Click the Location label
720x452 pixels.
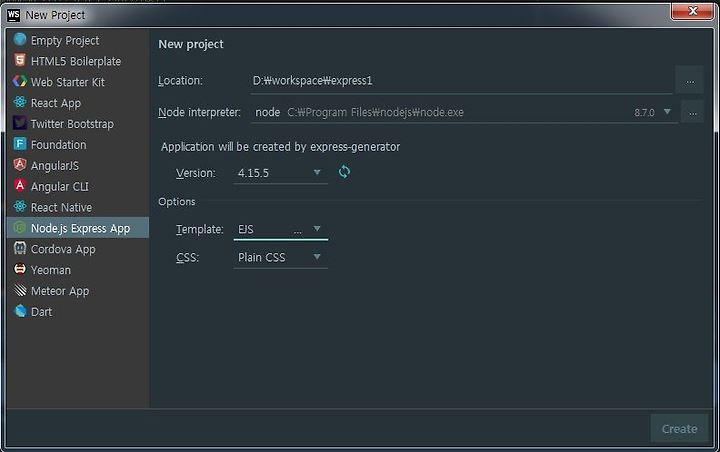coord(180,80)
